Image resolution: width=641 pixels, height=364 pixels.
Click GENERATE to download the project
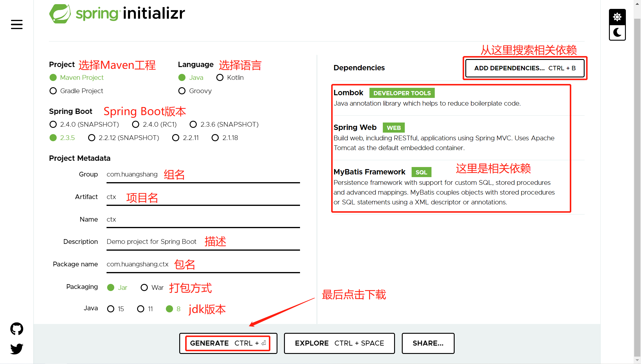(x=228, y=343)
